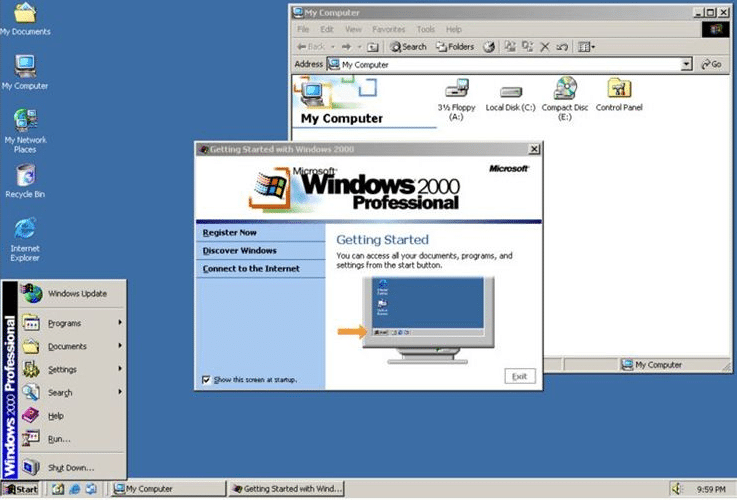Image resolution: width=737 pixels, height=500 pixels.
Task: Close the Getting Started with Windows 2000 dialog
Action: [x=534, y=149]
